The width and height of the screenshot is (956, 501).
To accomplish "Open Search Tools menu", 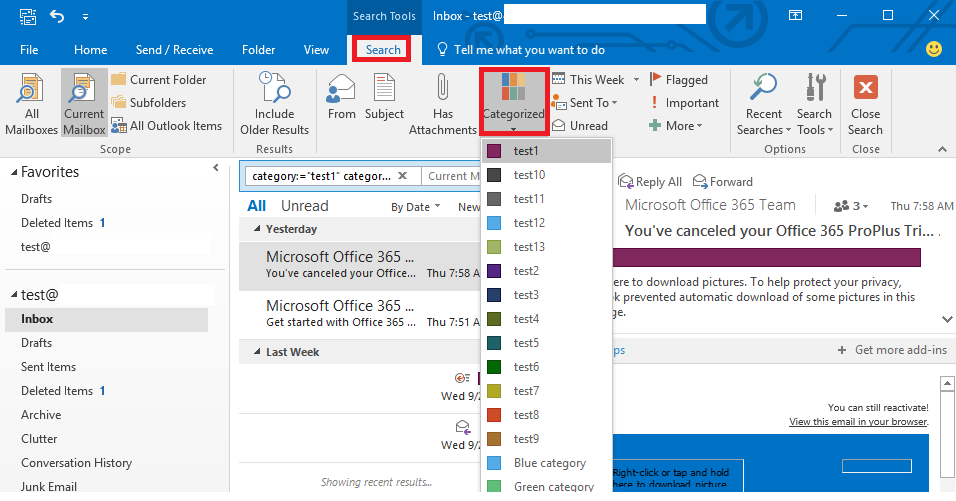I will pos(815,102).
